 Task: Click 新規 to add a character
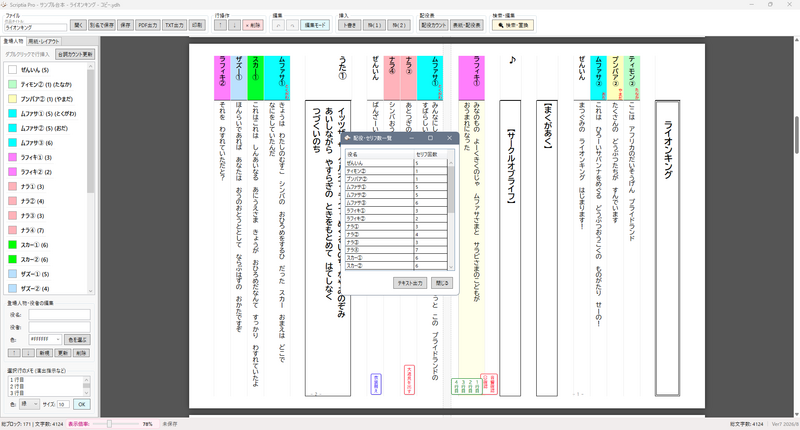(x=44, y=353)
